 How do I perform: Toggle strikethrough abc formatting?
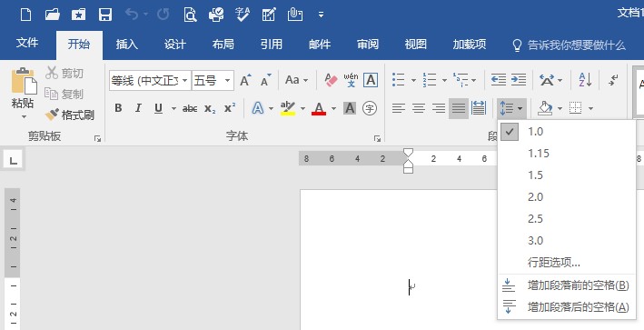tap(190, 108)
